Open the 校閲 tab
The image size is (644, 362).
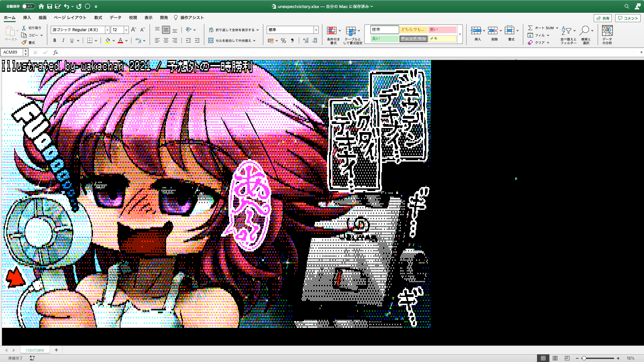coord(133,18)
